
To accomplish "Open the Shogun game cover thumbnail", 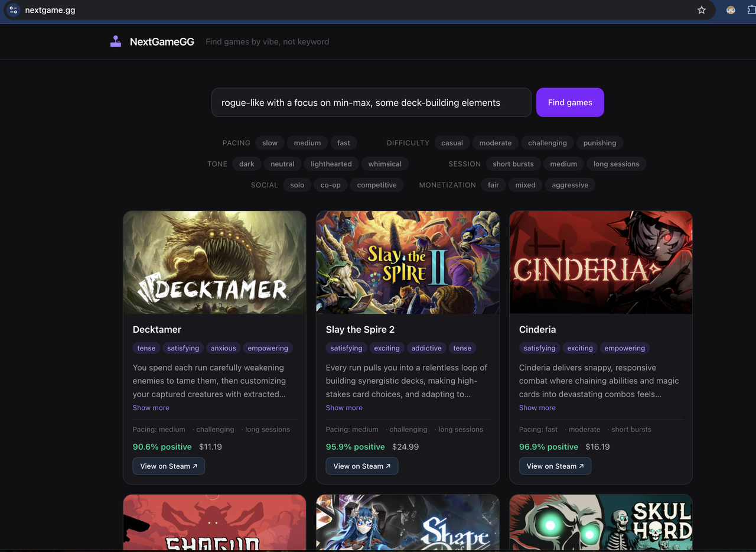I will click(x=214, y=522).
